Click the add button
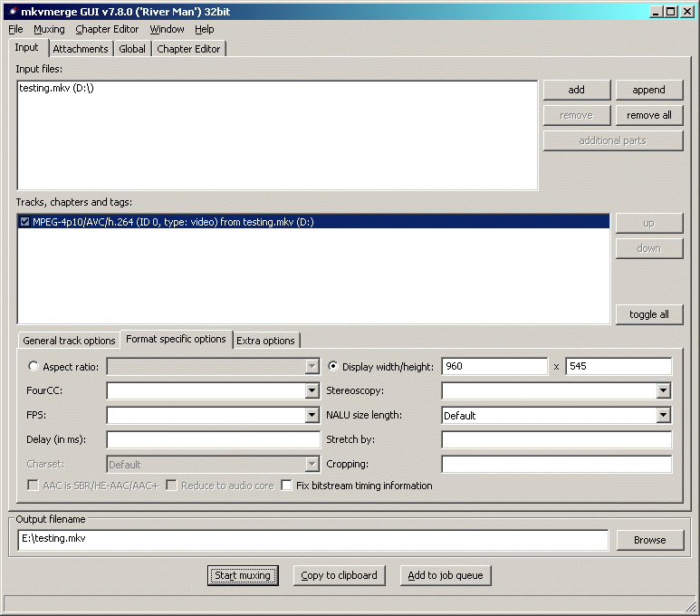The height and width of the screenshot is (616, 700). tap(576, 90)
